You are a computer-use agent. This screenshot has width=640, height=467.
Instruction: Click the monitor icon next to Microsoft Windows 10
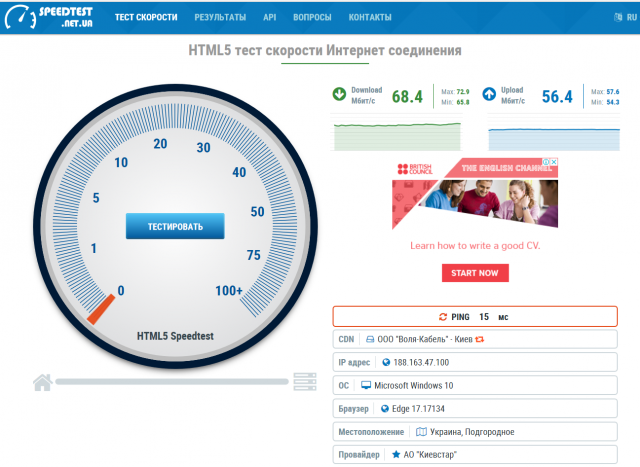pos(366,385)
